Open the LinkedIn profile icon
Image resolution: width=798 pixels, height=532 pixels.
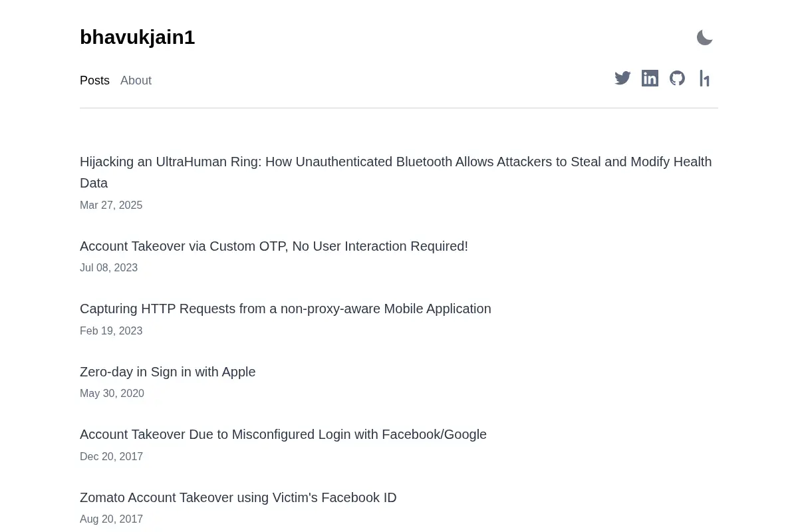click(x=650, y=78)
